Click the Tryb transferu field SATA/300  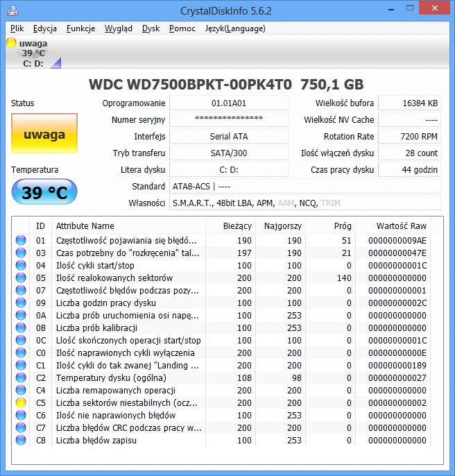click(229, 153)
